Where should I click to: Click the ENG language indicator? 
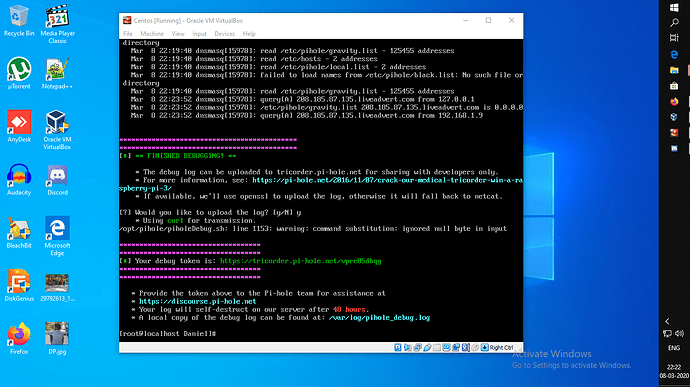[674, 348]
